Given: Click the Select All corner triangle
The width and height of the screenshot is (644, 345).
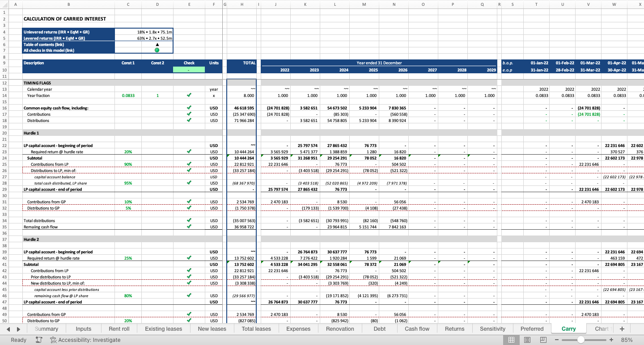Looking at the screenshot, I should [x=4, y=4].
